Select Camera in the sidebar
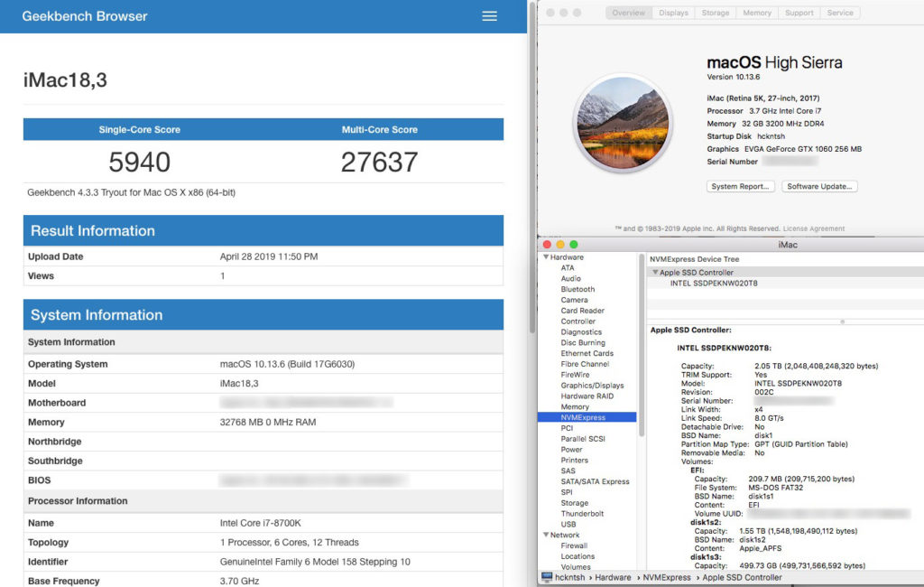The height and width of the screenshot is (587, 924). click(574, 300)
